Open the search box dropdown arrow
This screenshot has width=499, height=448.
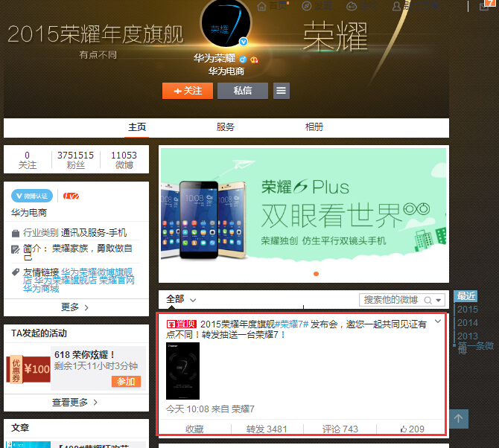coord(439,300)
